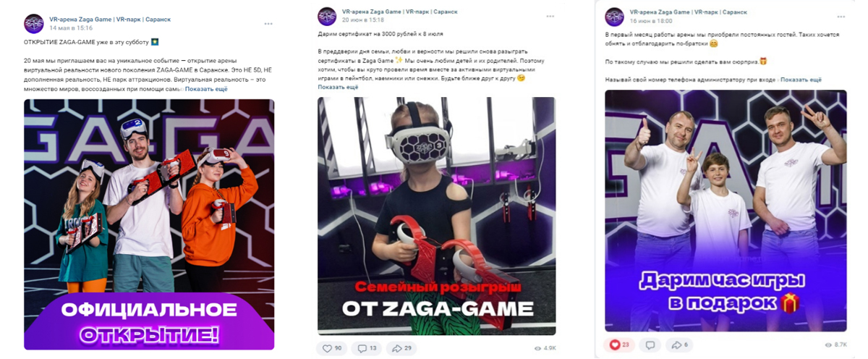Open three-dot menu of the 20 июн post
This screenshot has height=359, width=868.
[550, 16]
